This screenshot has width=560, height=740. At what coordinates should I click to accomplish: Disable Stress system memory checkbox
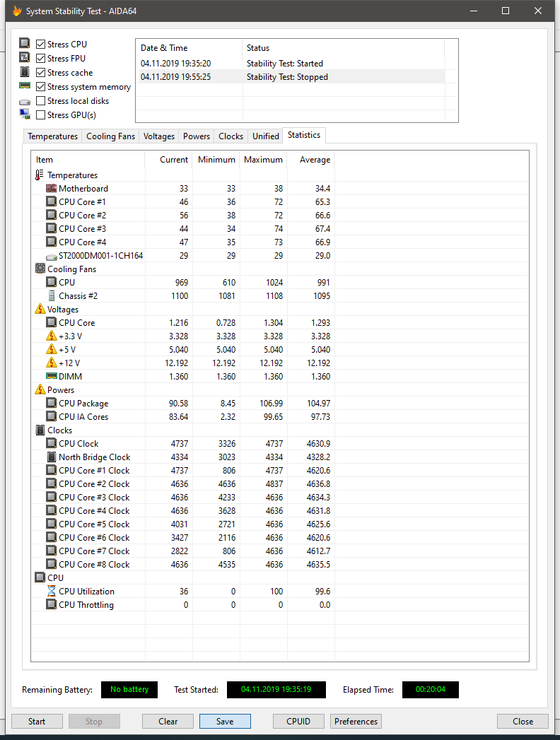[x=40, y=86]
